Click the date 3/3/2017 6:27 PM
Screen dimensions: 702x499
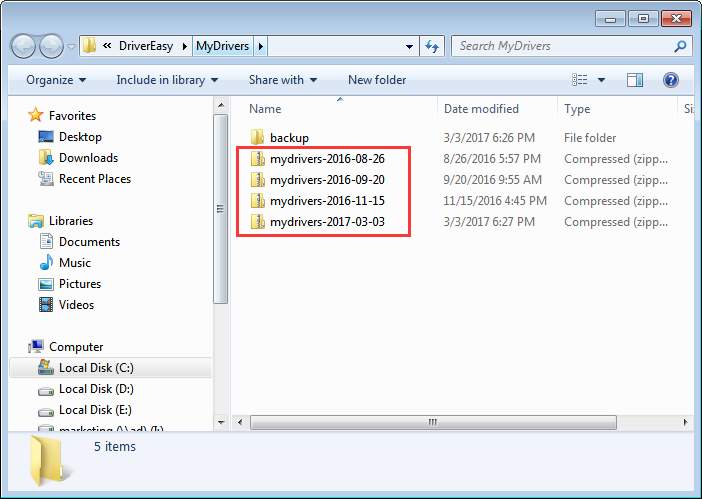click(489, 222)
